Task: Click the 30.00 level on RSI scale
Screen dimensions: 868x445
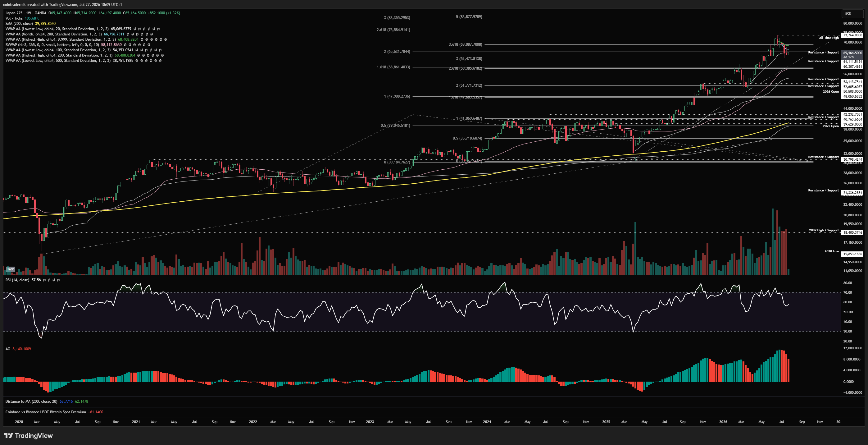Action: tap(848, 331)
